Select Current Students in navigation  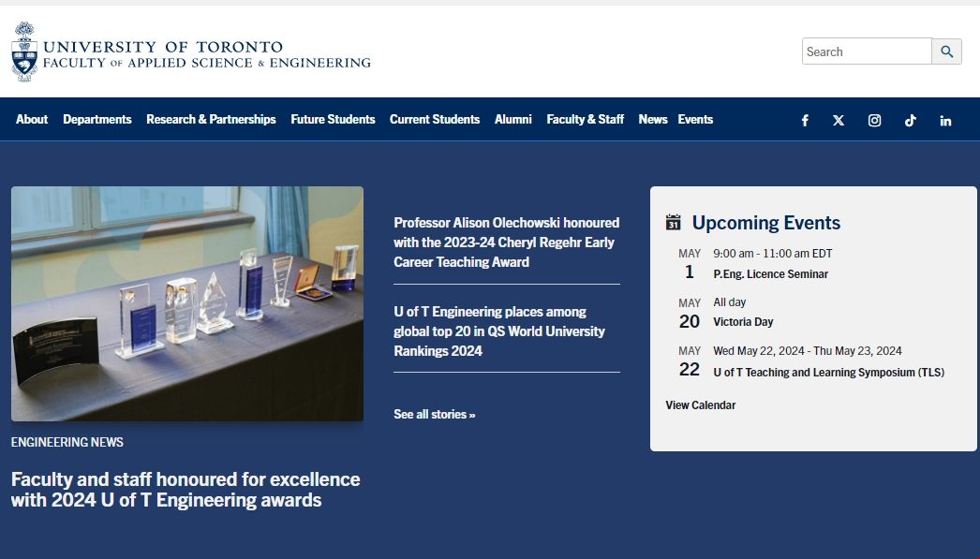[x=435, y=119]
